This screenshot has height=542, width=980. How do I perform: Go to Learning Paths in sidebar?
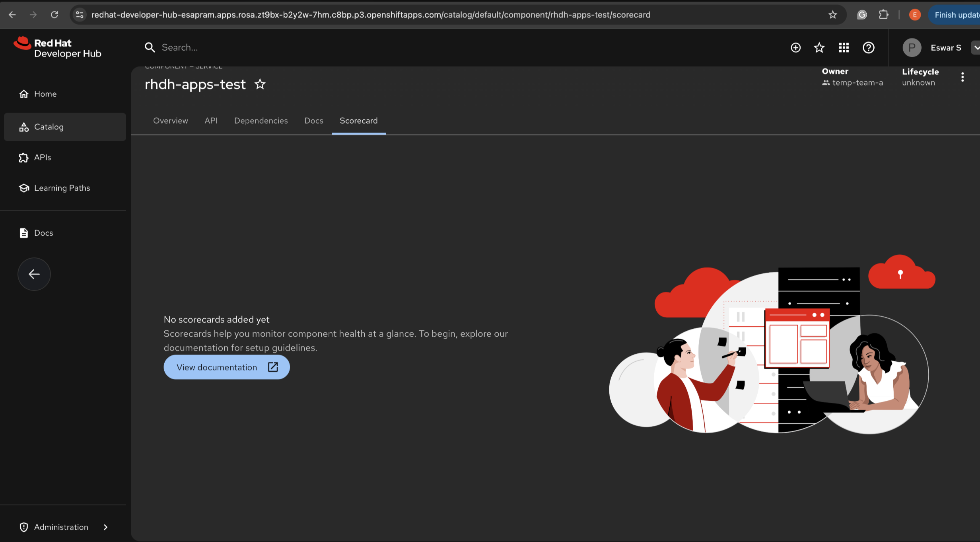(x=62, y=188)
